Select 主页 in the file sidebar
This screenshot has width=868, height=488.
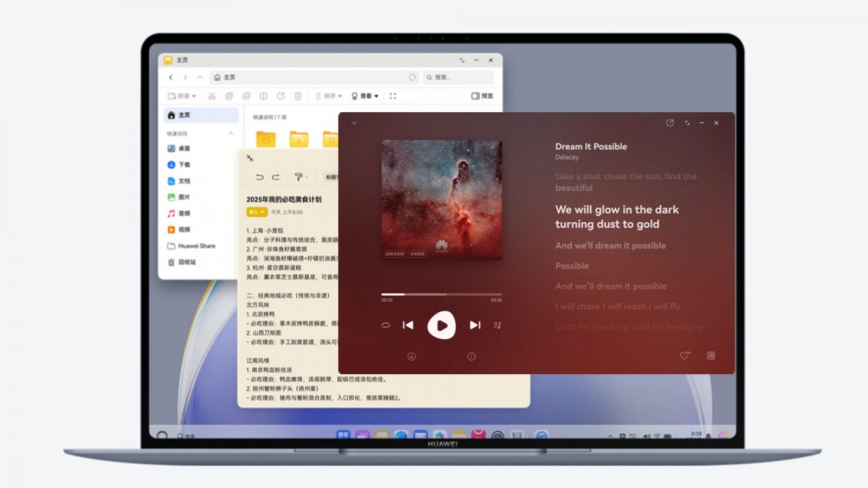tap(201, 115)
